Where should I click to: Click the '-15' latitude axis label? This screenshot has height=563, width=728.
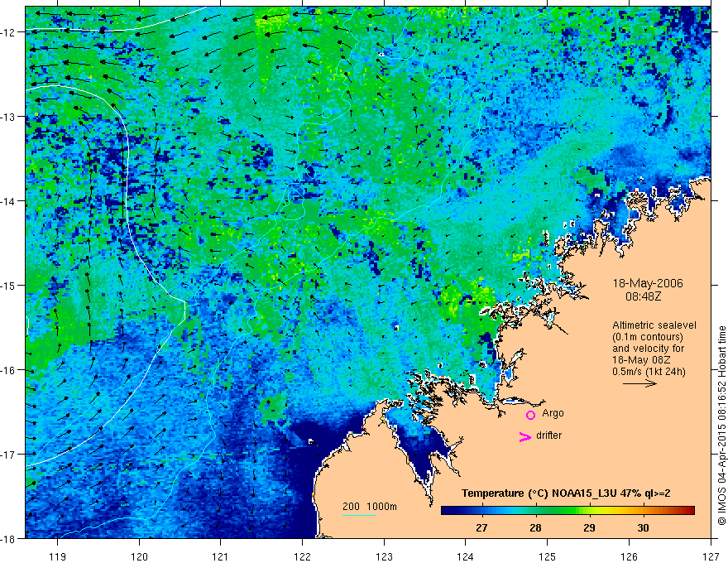[9, 285]
